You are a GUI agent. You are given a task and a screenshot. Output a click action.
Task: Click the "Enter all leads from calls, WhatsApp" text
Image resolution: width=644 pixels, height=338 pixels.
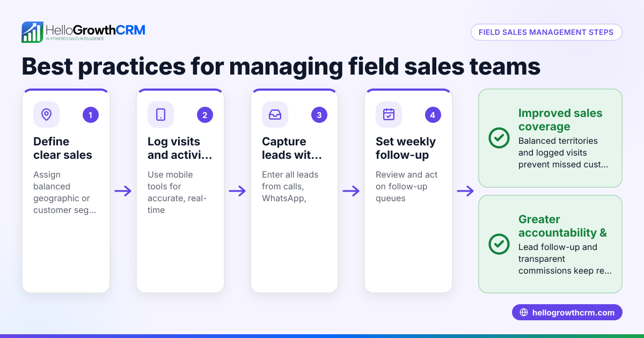click(x=290, y=187)
